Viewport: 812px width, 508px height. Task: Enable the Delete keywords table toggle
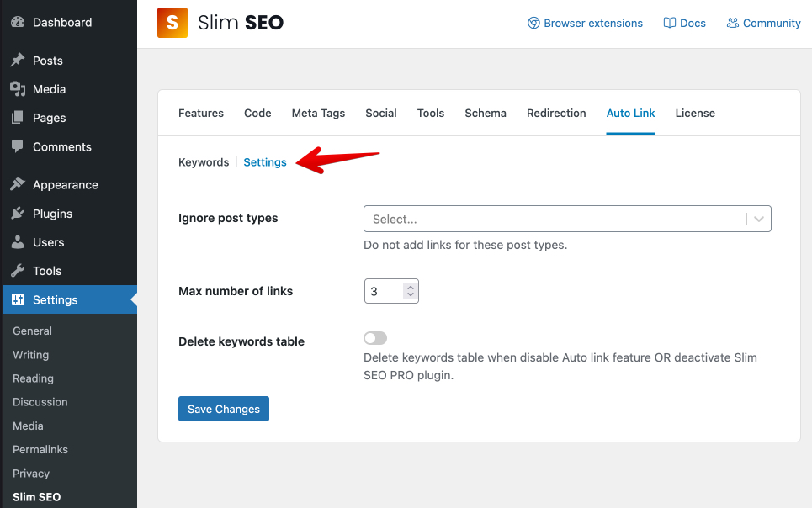[375, 338]
